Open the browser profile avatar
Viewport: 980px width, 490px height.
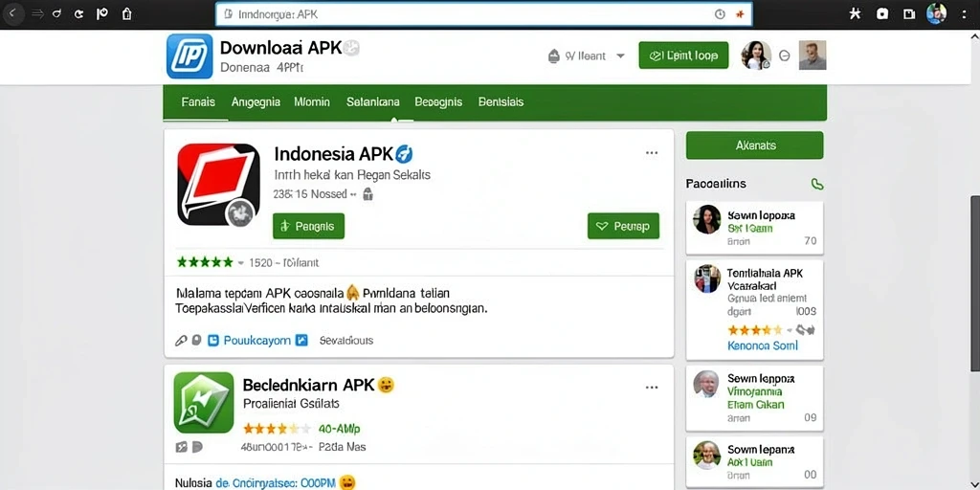(x=936, y=13)
